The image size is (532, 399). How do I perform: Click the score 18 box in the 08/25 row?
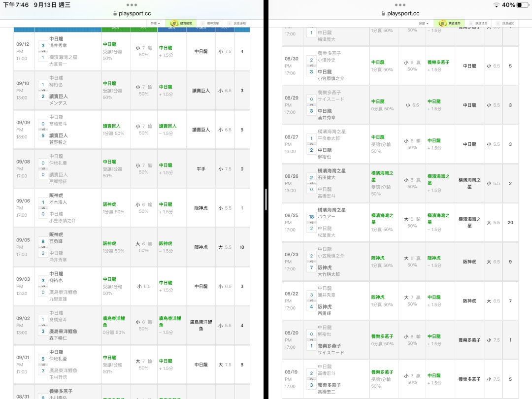(311, 217)
